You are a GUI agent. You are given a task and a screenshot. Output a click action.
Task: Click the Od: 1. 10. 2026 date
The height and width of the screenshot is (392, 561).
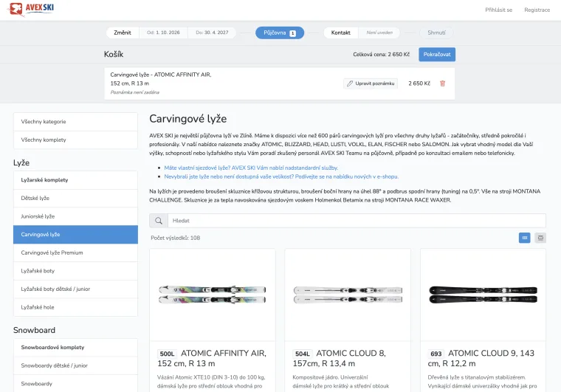pos(163,32)
